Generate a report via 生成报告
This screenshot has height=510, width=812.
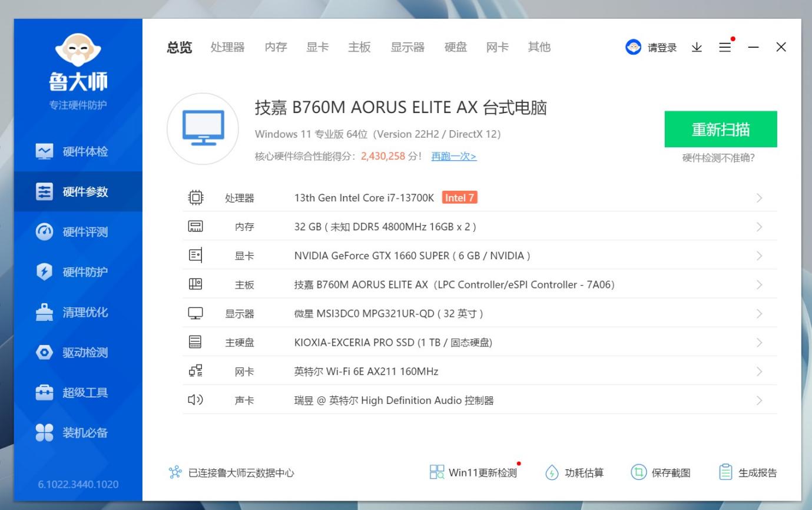click(x=748, y=472)
